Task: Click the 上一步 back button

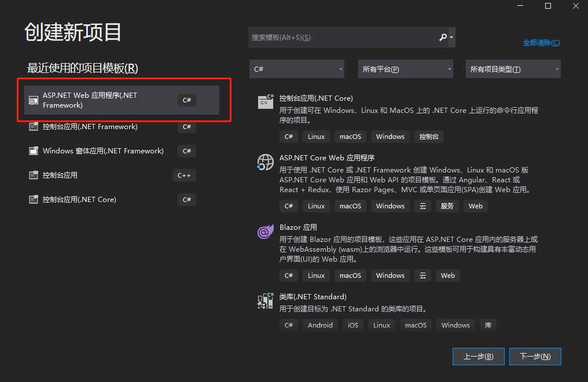Action: [x=479, y=356]
